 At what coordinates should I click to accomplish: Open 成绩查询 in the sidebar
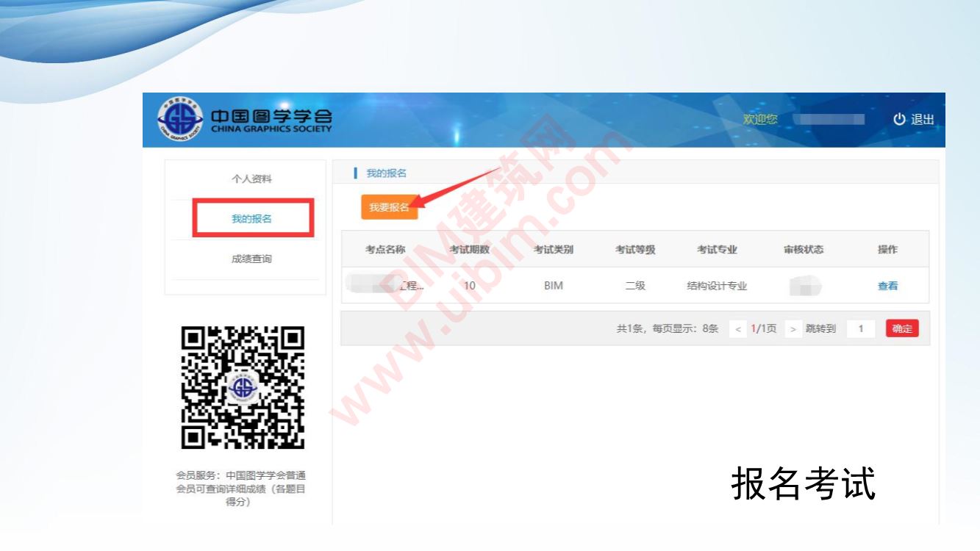click(x=251, y=259)
